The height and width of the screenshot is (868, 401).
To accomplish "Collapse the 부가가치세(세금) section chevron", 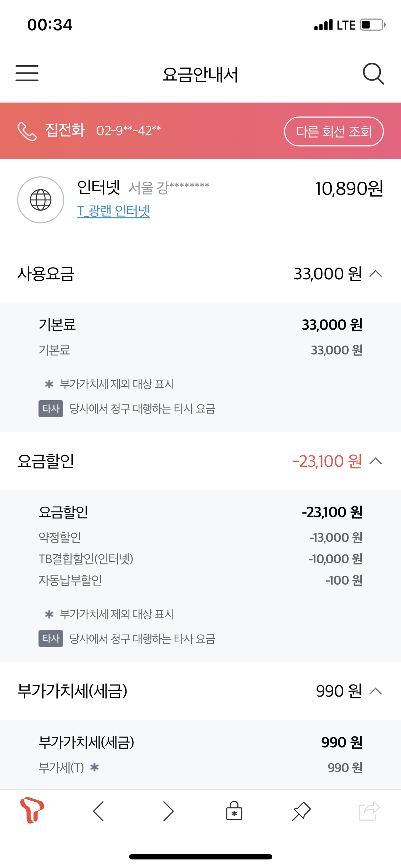I will [376, 691].
